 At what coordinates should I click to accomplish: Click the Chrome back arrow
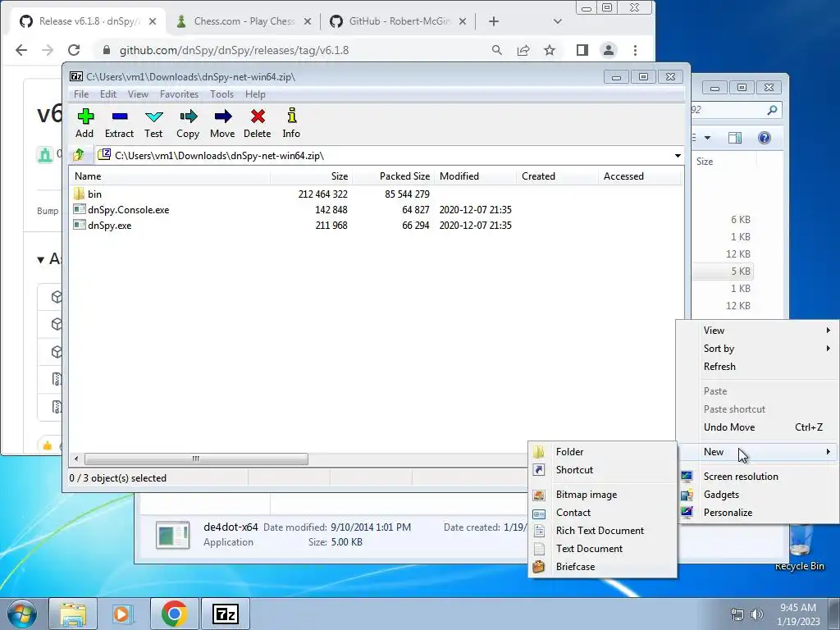(21, 50)
